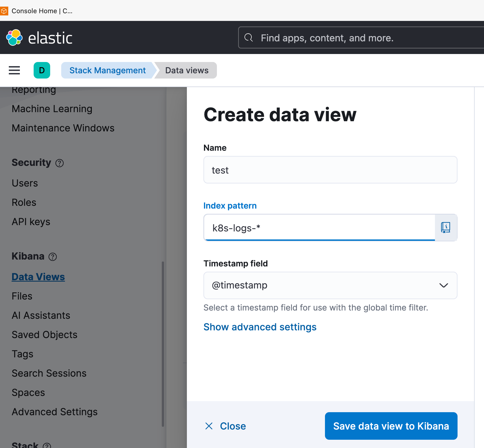
Task: Click the Elastic logo icon
Action: [x=14, y=37]
